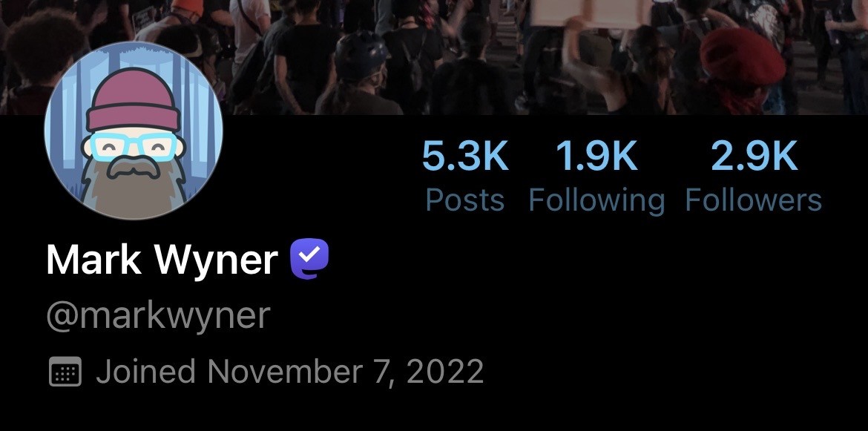The image size is (868, 431).
Task: Click the Mark Wyner display name
Action: tap(162, 259)
